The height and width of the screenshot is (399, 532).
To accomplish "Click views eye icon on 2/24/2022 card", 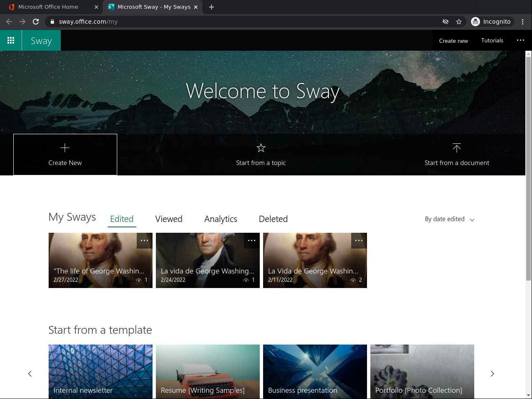I will tap(246, 280).
